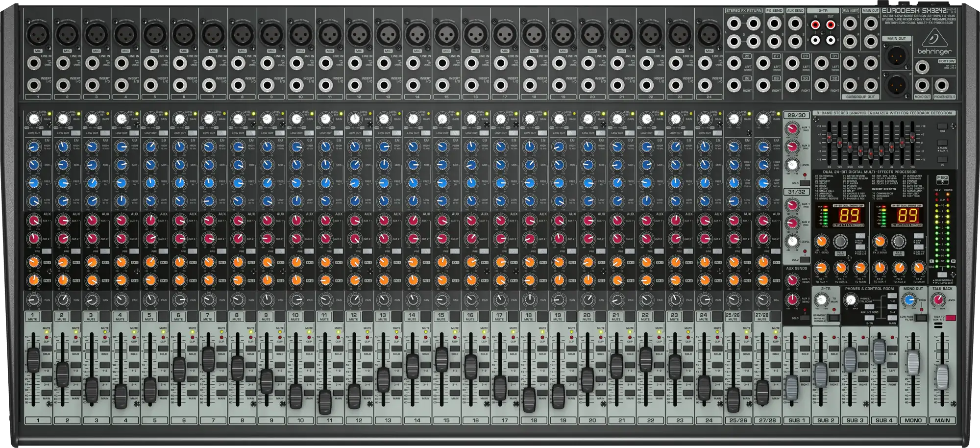Click the channel 1 INSERT jack
The image size is (980, 448).
pyautogui.click(x=33, y=85)
